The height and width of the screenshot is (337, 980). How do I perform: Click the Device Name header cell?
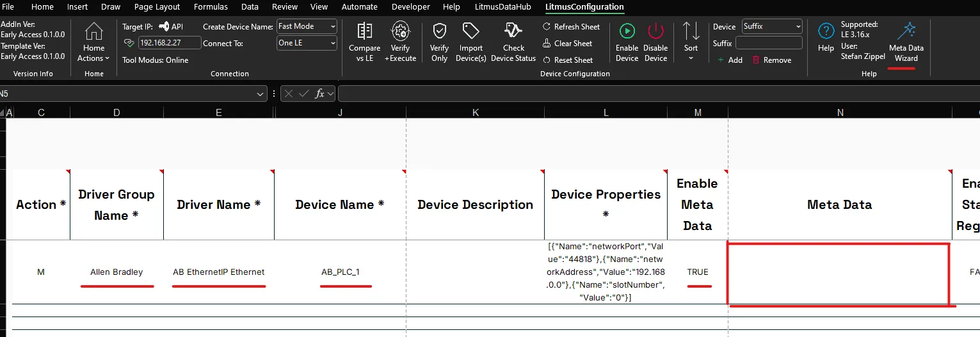340,205
